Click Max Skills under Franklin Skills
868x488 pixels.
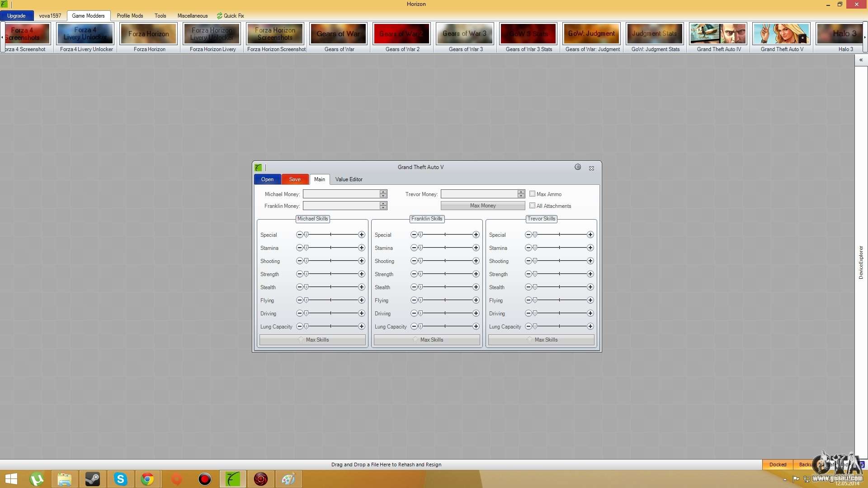(x=427, y=340)
